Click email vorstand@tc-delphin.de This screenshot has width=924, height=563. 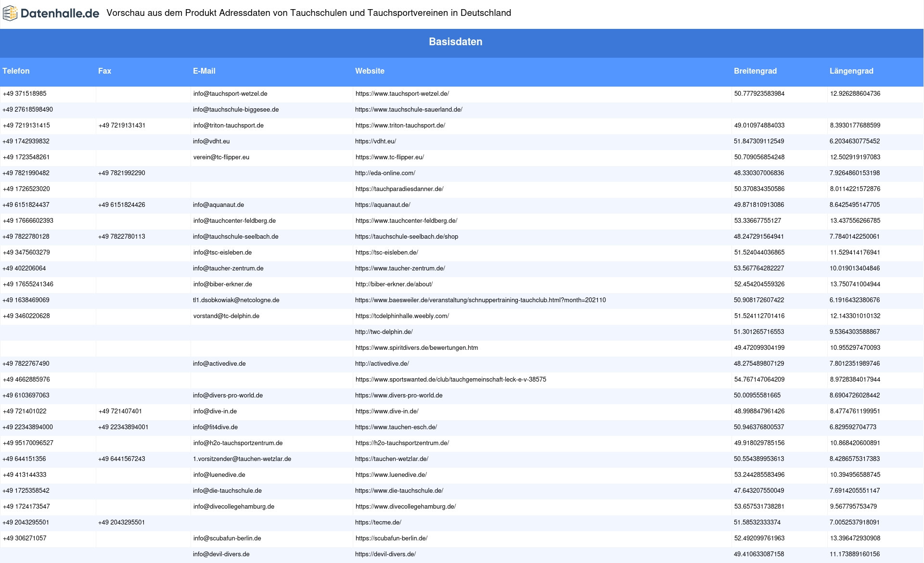point(226,316)
